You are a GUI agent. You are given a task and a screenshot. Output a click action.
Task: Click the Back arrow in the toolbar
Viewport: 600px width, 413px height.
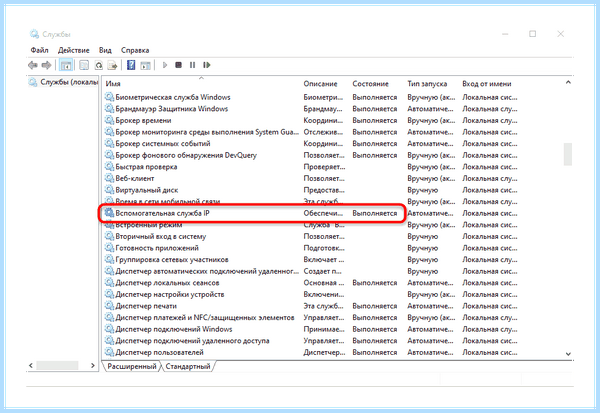click(x=33, y=65)
